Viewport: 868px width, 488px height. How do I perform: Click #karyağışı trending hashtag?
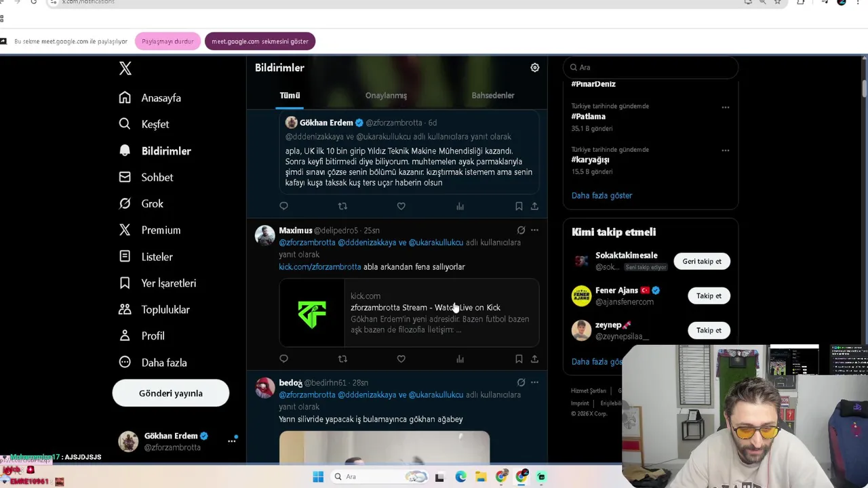click(x=590, y=160)
